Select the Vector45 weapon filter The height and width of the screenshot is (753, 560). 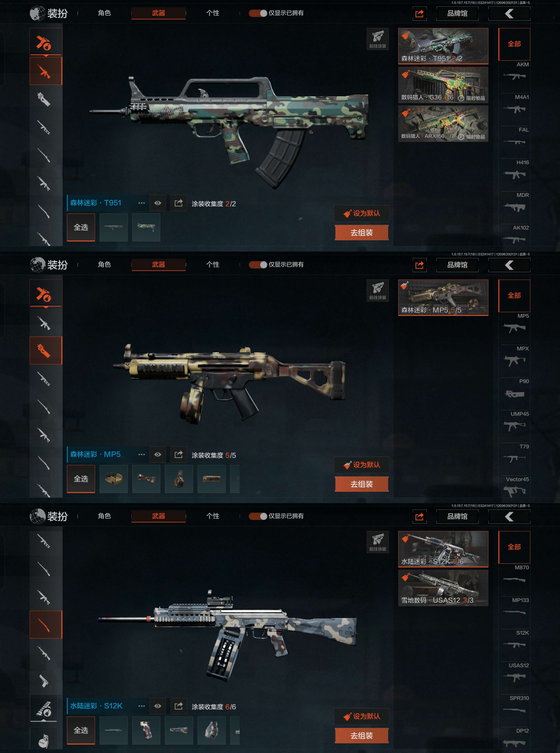coord(515,487)
